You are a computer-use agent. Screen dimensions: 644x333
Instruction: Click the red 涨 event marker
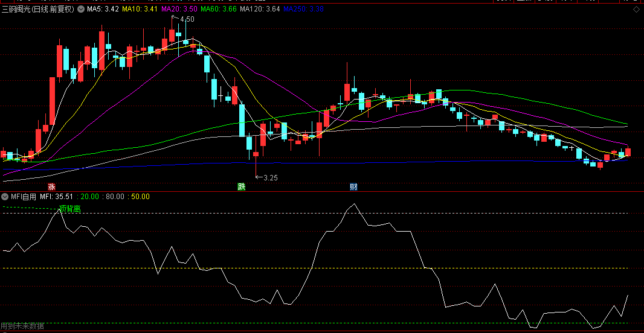(x=51, y=187)
